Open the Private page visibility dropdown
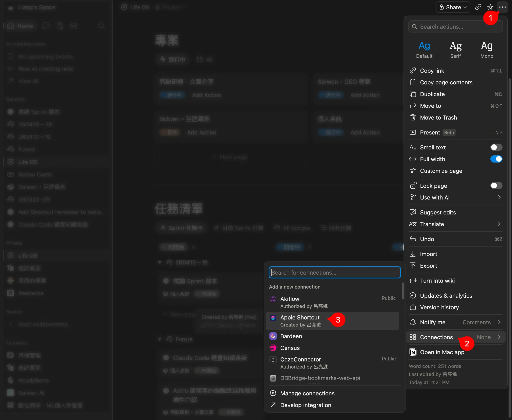Screen dimensions: 512x420 point(171,7)
